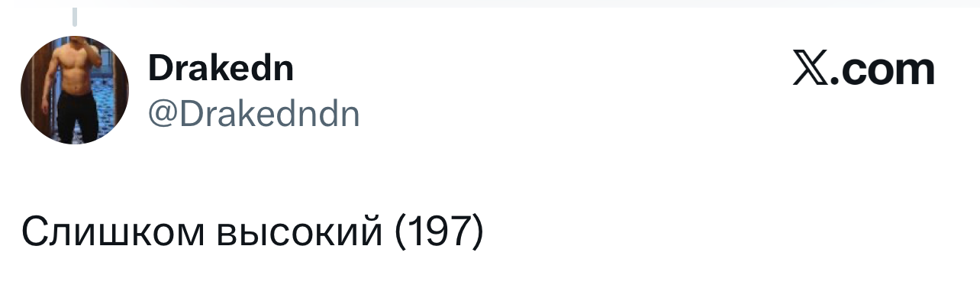Tap the shirtless mirror selfie avatar

75,90
